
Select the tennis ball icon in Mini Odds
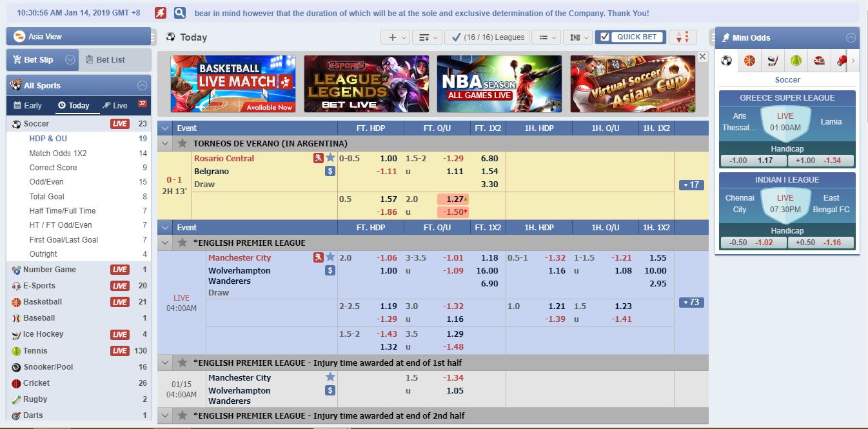coord(796,61)
